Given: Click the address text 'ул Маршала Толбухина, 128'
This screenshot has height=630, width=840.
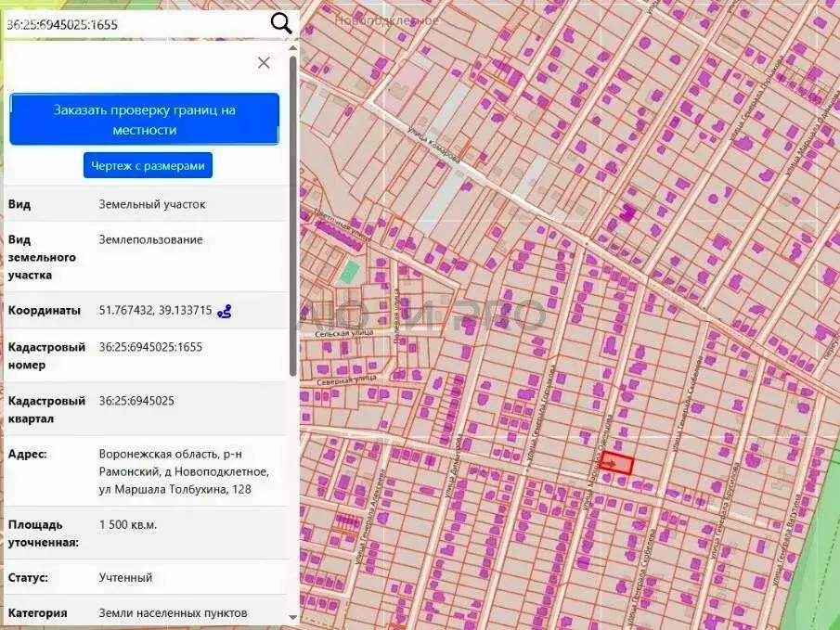Looking at the screenshot, I should click(174, 489).
